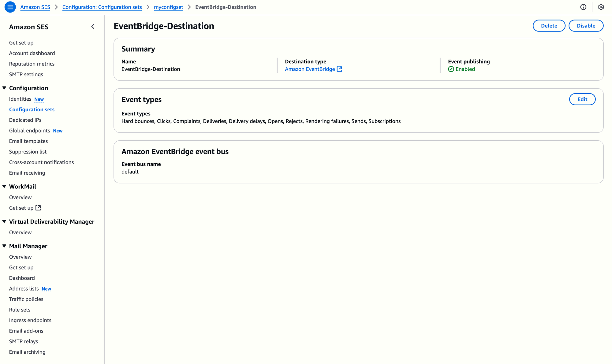This screenshot has width=612, height=364.
Task: Disable the event destination
Action: click(586, 26)
